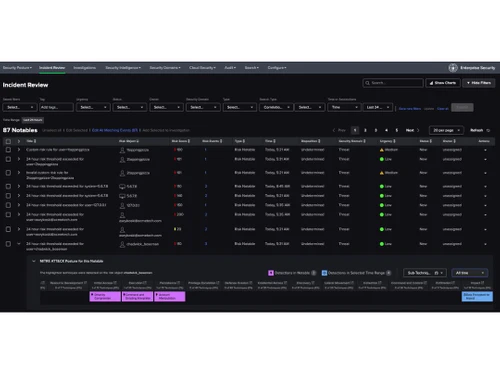Click the system icon in the 8:45 AM row
500x375 pixels.
[122, 187]
